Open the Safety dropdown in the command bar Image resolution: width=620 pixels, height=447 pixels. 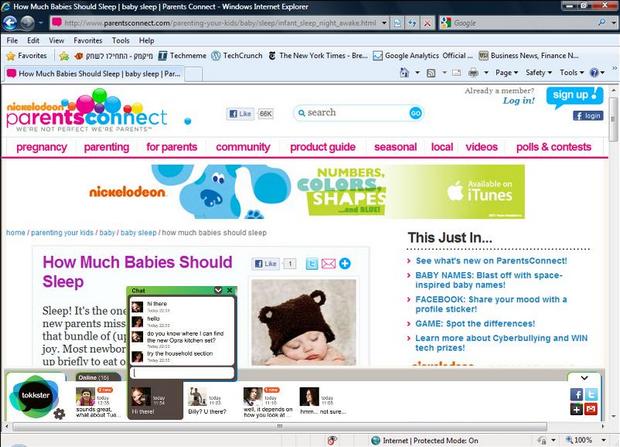[x=539, y=73]
